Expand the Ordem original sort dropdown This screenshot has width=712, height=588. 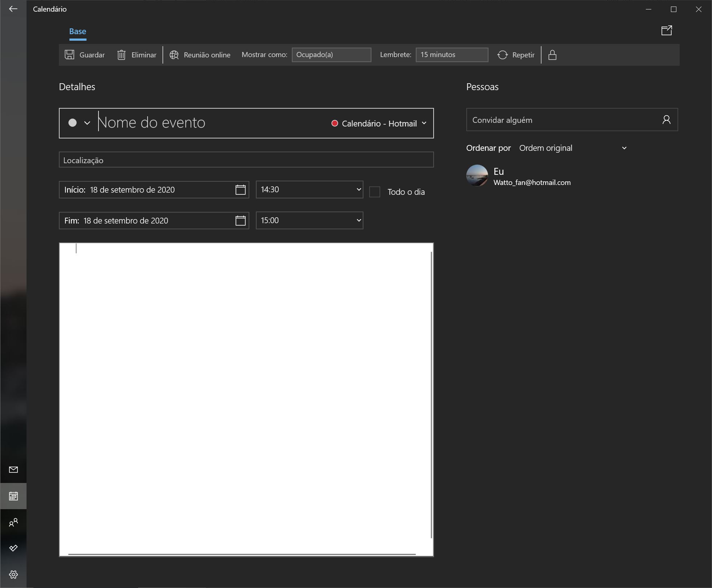point(573,148)
